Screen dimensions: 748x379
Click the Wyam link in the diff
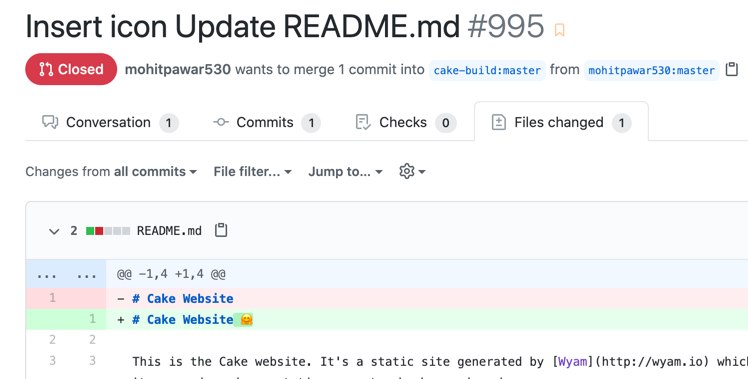pos(571,361)
